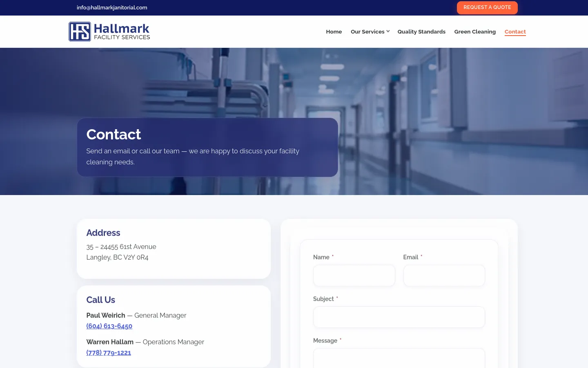Screen dimensions: 588x368
Task: Open the Quality Standards page
Action: pyautogui.click(x=421, y=31)
